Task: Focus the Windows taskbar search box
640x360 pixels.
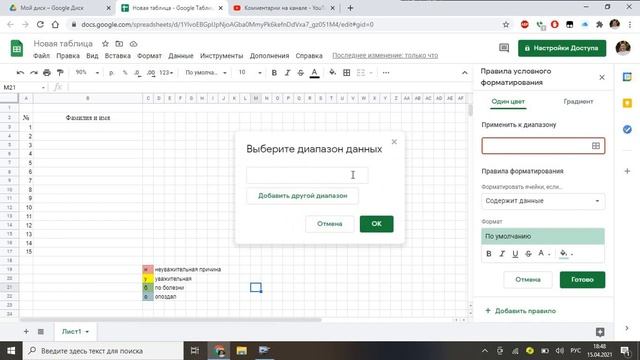Action: point(103,351)
